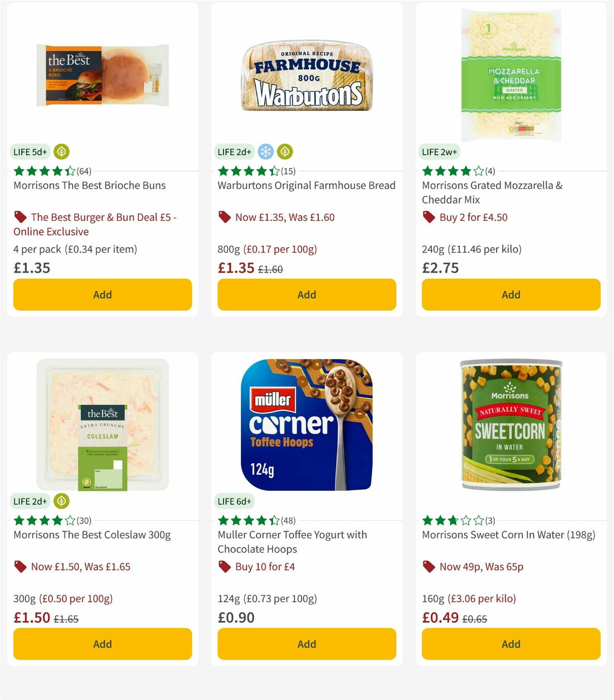Image resolution: width=614 pixels, height=700 pixels.
Task: Click the red tag icon on the sweetcorn offer
Action: 428,567
